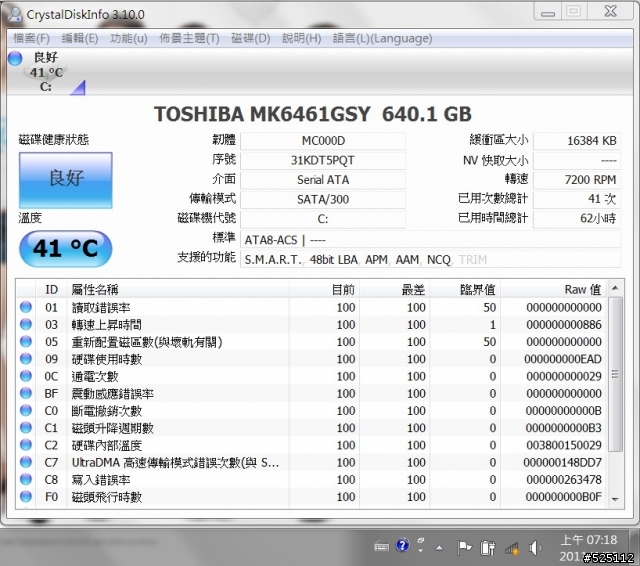Click the 韌體 field value MC000D
640x566 pixels.
(x=323, y=141)
